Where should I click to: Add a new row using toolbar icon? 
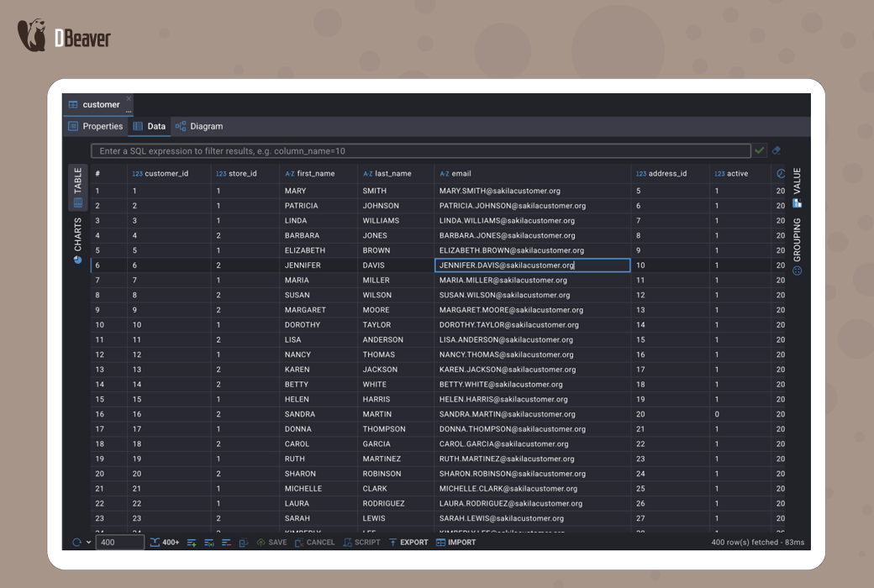(x=192, y=543)
